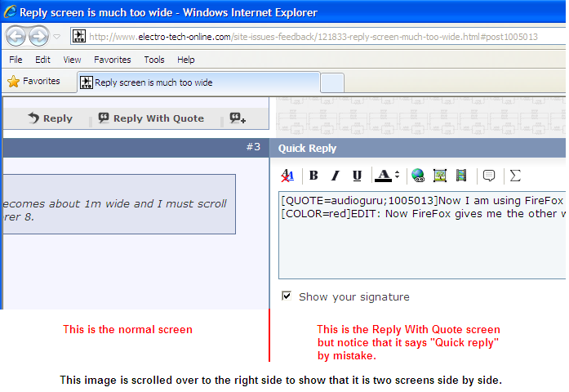Select the 'Reply screen is much too wide' tab
The height and width of the screenshot is (392, 569).
[x=199, y=82]
